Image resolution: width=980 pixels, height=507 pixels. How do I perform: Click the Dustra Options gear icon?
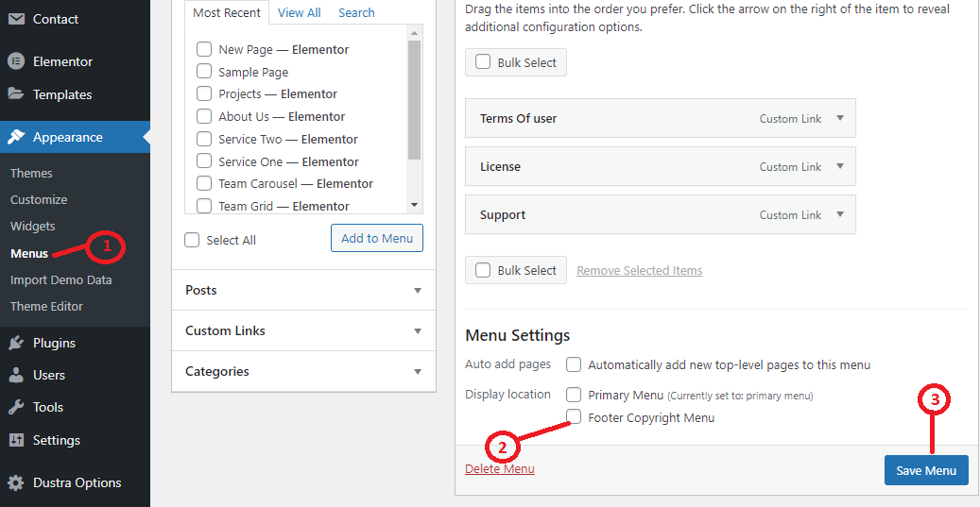click(x=16, y=482)
